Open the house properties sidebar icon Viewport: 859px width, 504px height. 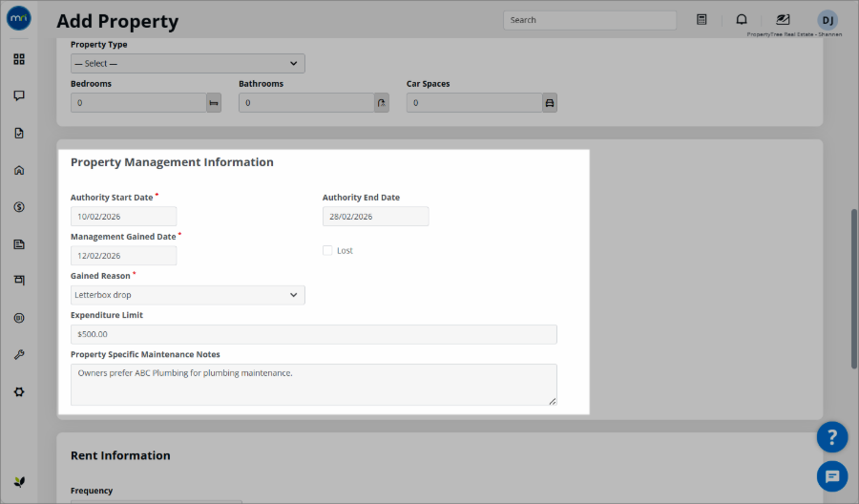(x=19, y=170)
